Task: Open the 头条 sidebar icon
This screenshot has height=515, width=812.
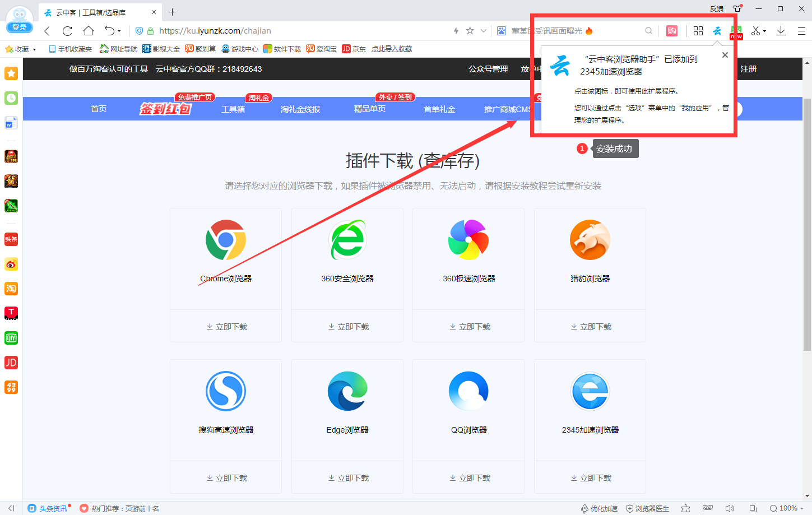Action: (x=11, y=239)
